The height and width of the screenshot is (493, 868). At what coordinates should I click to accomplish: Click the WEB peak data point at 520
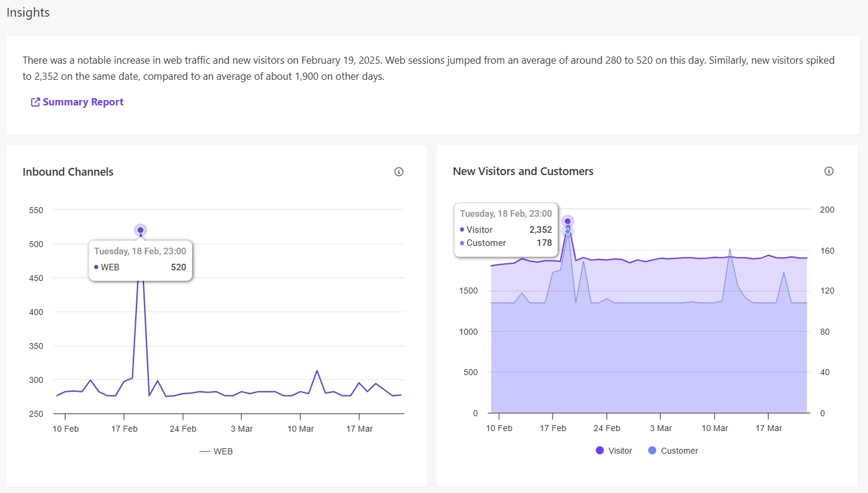[x=140, y=230]
